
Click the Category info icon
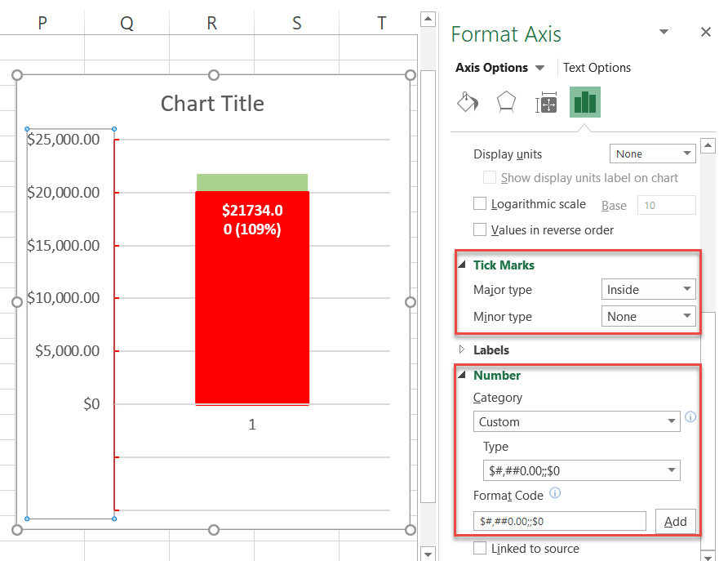tap(690, 416)
